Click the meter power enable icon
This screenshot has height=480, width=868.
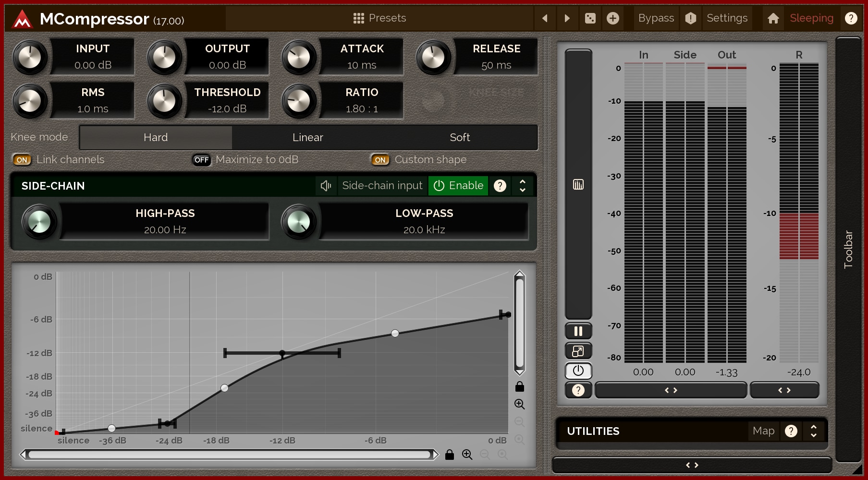click(578, 371)
